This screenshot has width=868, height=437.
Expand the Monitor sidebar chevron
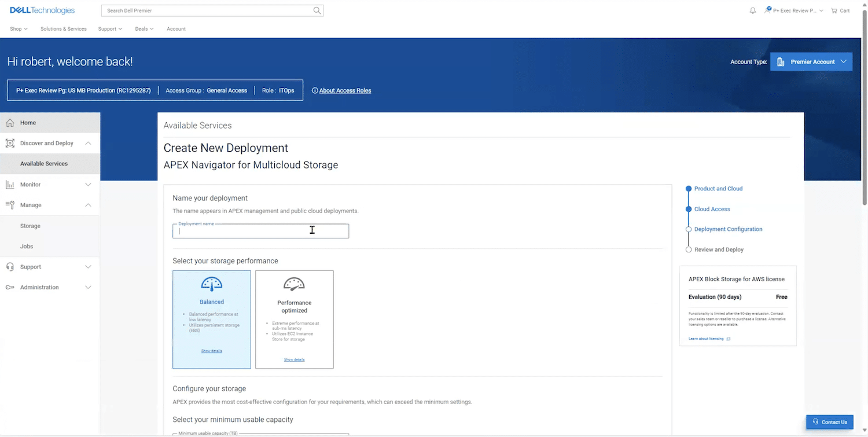coord(88,185)
